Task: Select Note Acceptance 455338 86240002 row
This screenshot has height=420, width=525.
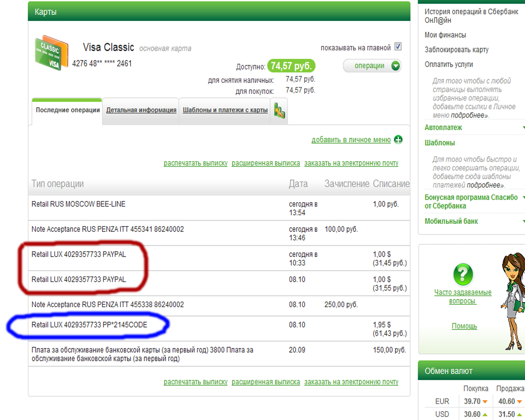Action: (219, 306)
